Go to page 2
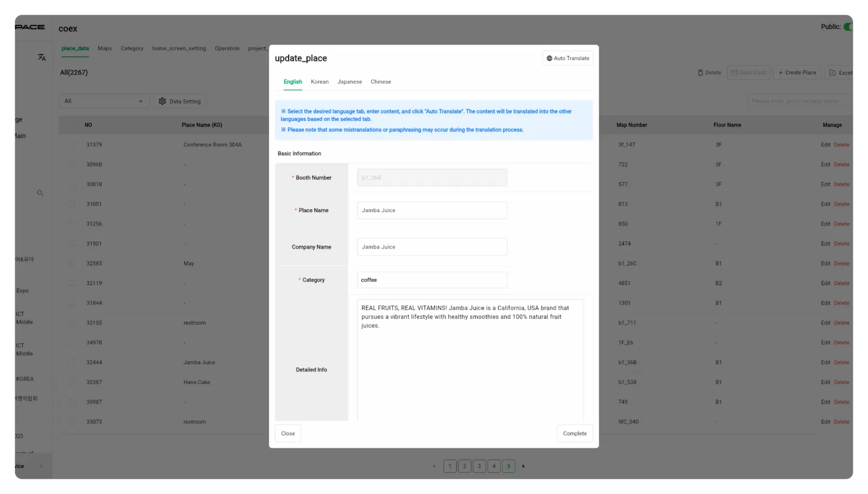The width and height of the screenshot is (868, 494). (x=464, y=466)
